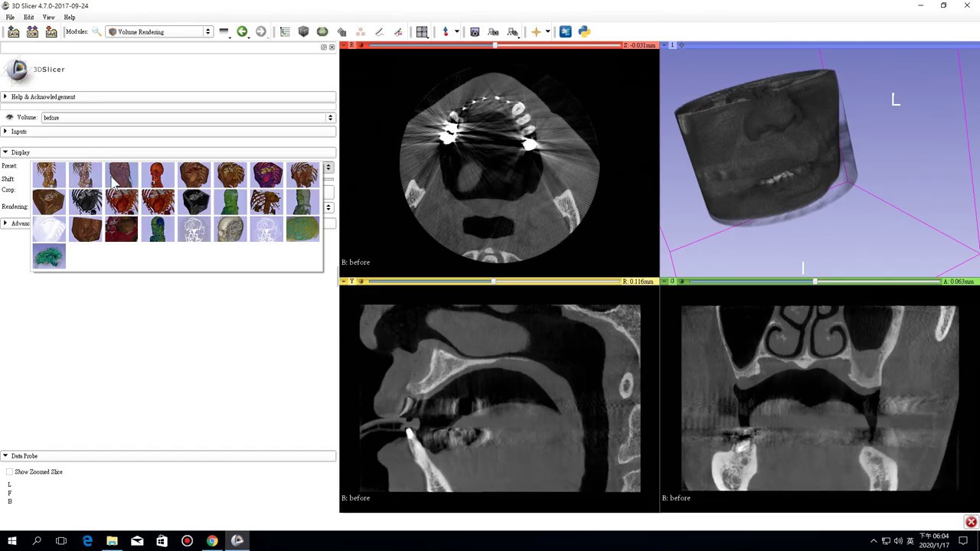Click the gray next-module forward arrow

pos(261,31)
